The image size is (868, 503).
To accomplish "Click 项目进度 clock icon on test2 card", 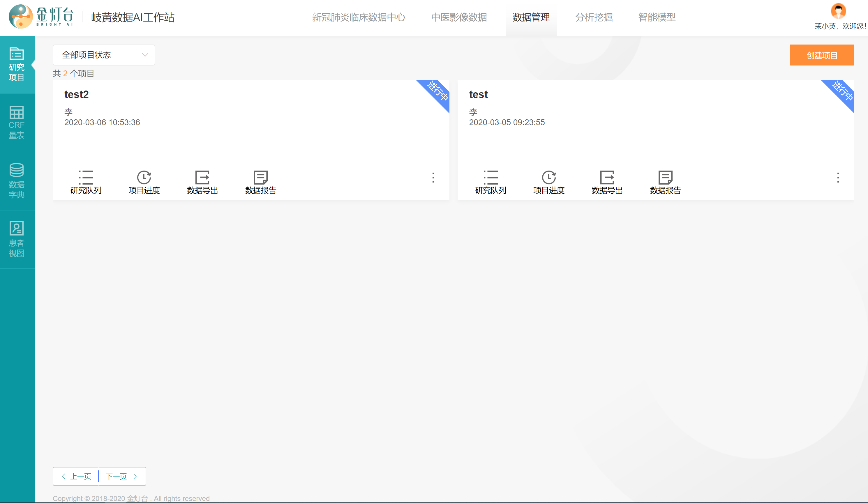I will tap(144, 178).
